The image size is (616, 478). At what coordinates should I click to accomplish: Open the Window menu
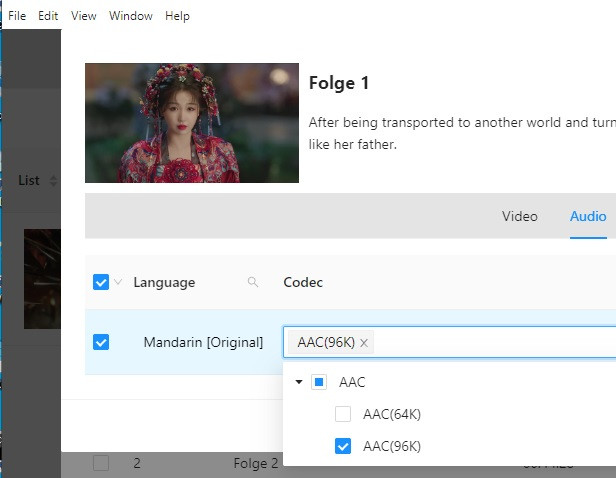(x=131, y=16)
